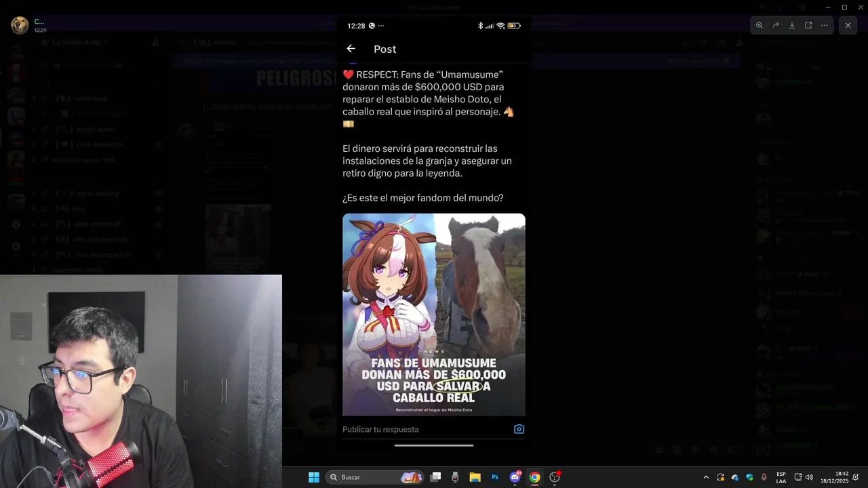The image size is (868, 488).
Task: Open Windows Security from the tray shield
Action: (749, 478)
